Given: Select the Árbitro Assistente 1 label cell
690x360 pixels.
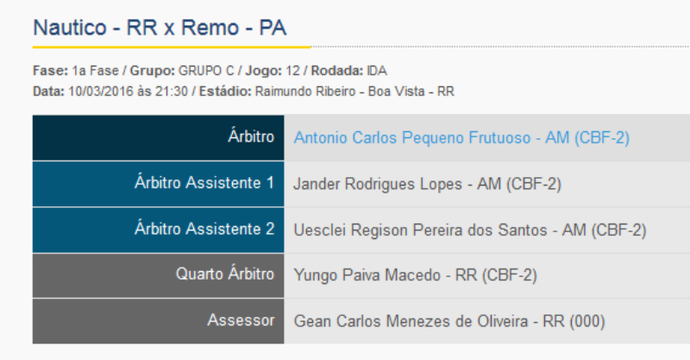Looking at the screenshot, I should (x=158, y=184).
